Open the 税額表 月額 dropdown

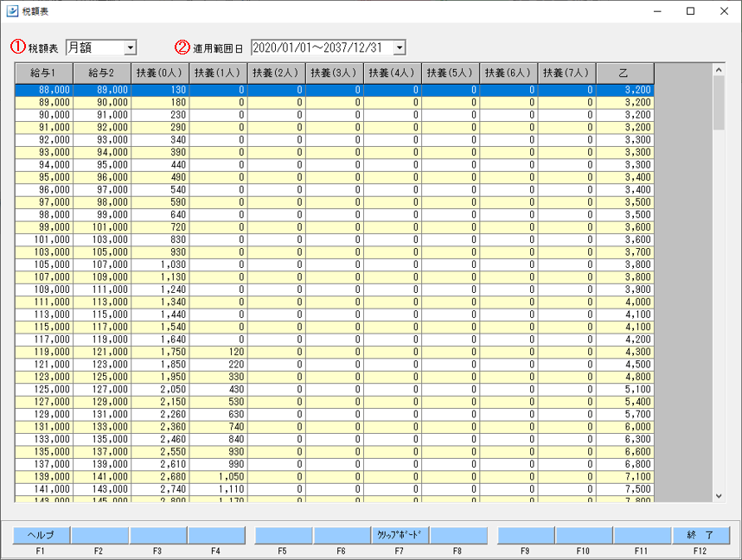(130, 48)
